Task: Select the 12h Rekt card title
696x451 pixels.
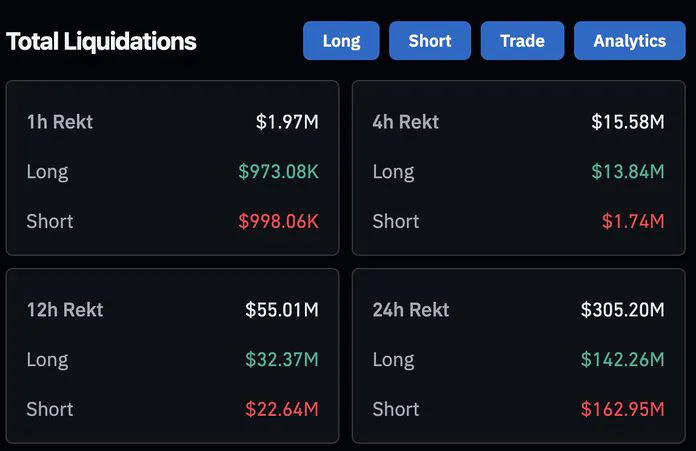Action: click(65, 310)
